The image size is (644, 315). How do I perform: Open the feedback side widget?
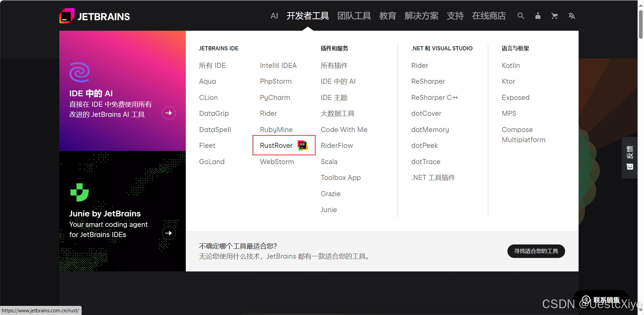tap(630, 158)
